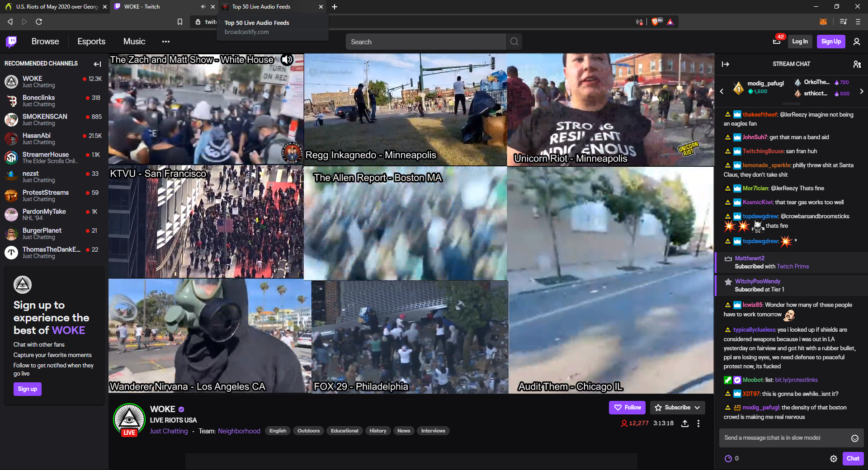This screenshot has height=470, width=868.
Task: Go back in the browser
Action: pos(10,22)
